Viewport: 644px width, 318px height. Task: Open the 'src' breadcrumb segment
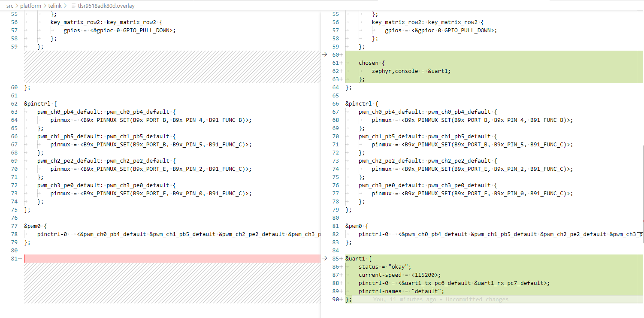[x=10, y=6]
